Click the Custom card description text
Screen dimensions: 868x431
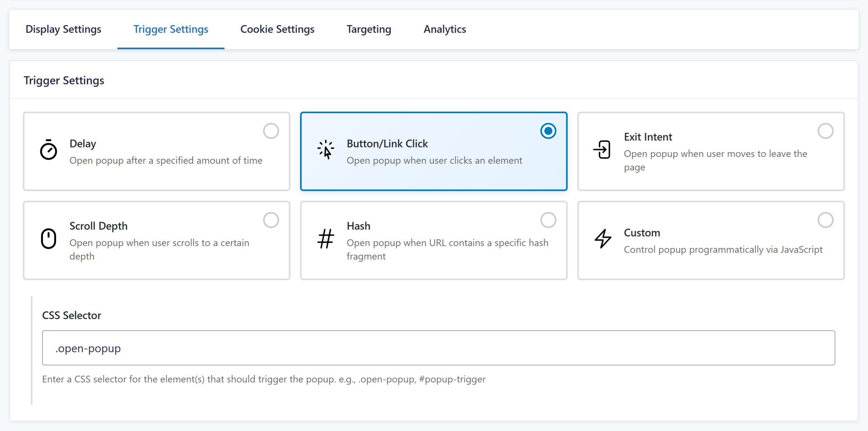click(x=723, y=250)
